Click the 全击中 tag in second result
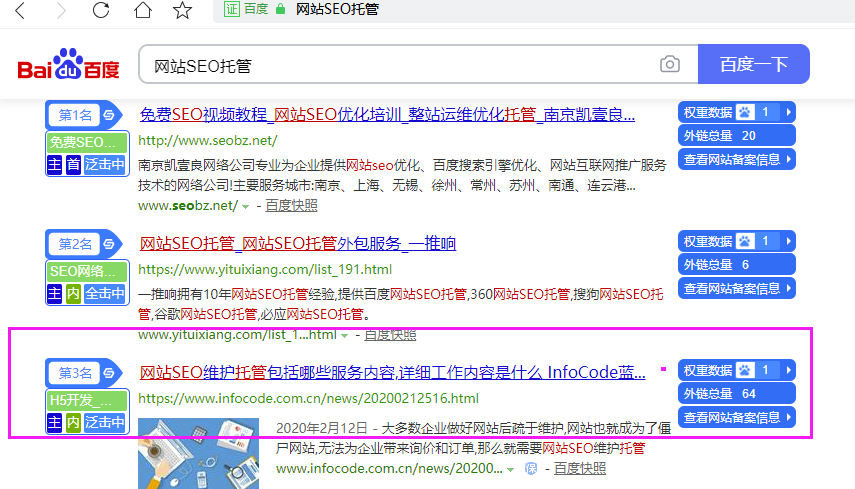The width and height of the screenshot is (855, 489). coord(105,293)
